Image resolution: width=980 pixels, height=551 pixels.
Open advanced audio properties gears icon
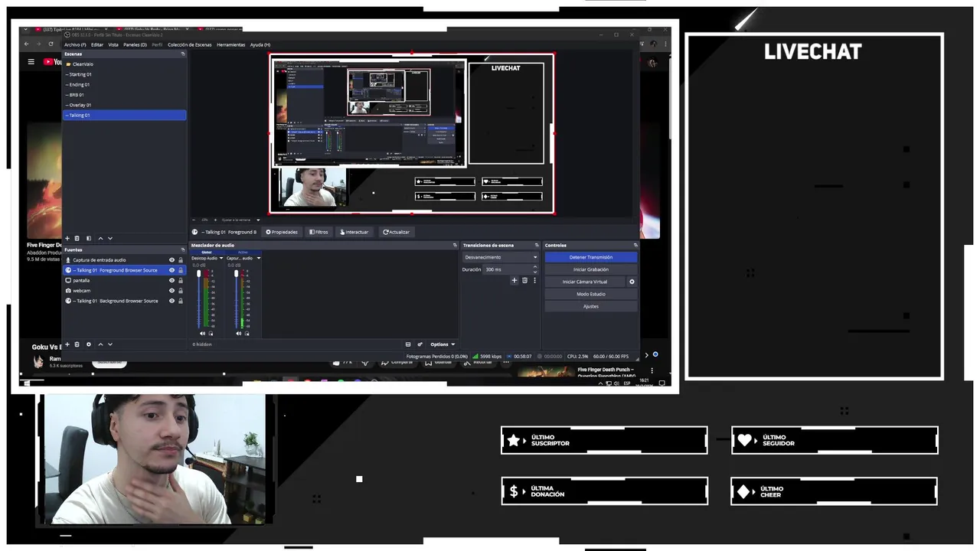[420, 344]
